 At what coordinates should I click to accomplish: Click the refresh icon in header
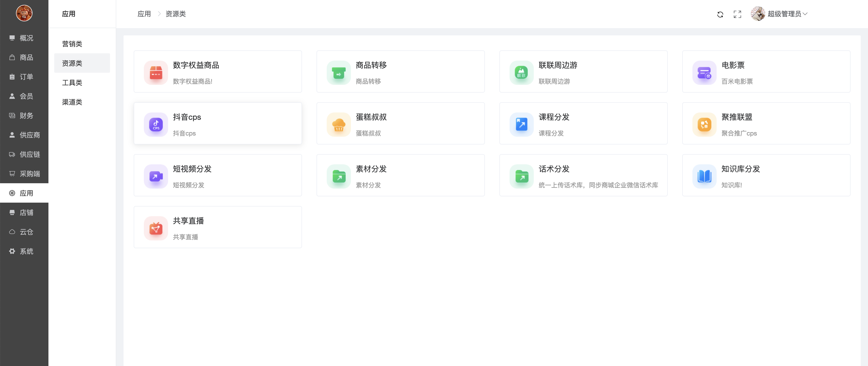click(720, 14)
